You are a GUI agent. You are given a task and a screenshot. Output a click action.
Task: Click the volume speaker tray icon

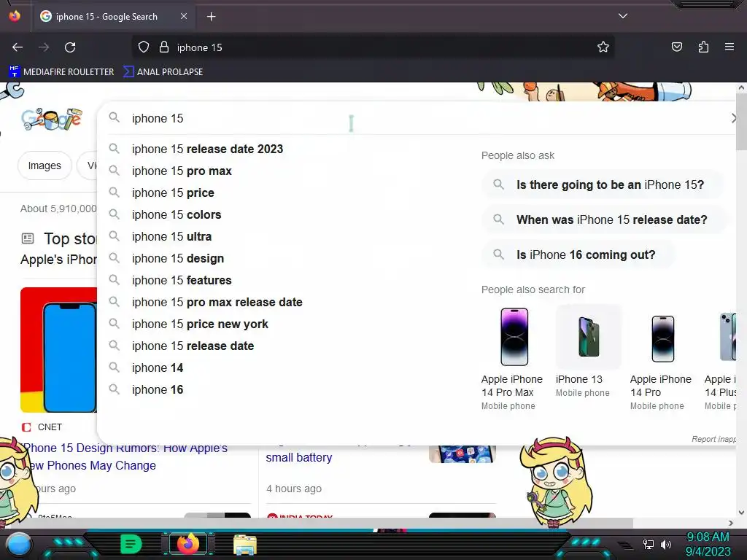pyautogui.click(x=666, y=544)
